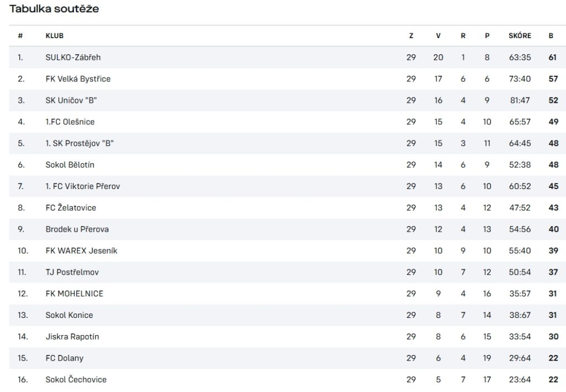
Task: Open 1. FC Viktorie Přerov link
Action: tap(83, 186)
